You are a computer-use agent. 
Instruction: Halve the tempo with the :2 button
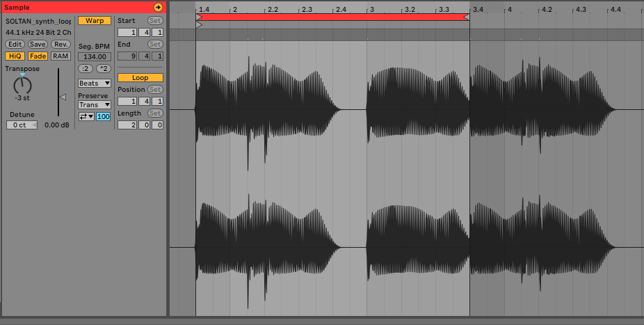click(x=86, y=68)
